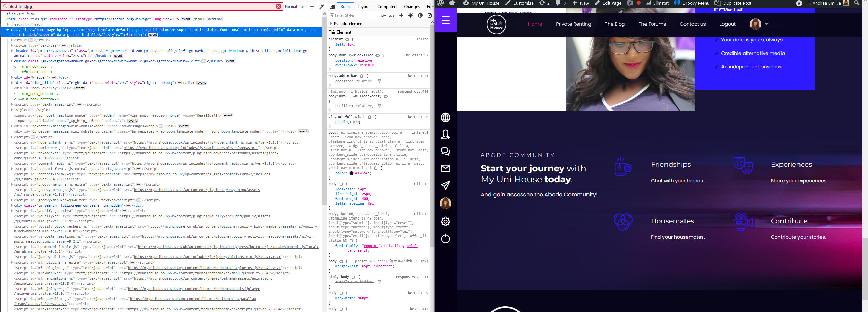This screenshot has height=312, width=868.
Task: Expand the head node
Action: point(8,24)
